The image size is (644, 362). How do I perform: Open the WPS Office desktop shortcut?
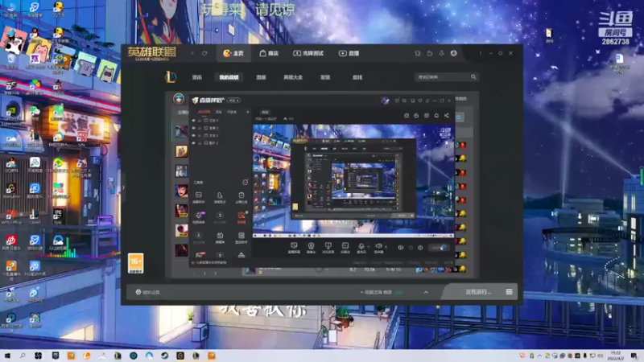[x=11, y=216]
